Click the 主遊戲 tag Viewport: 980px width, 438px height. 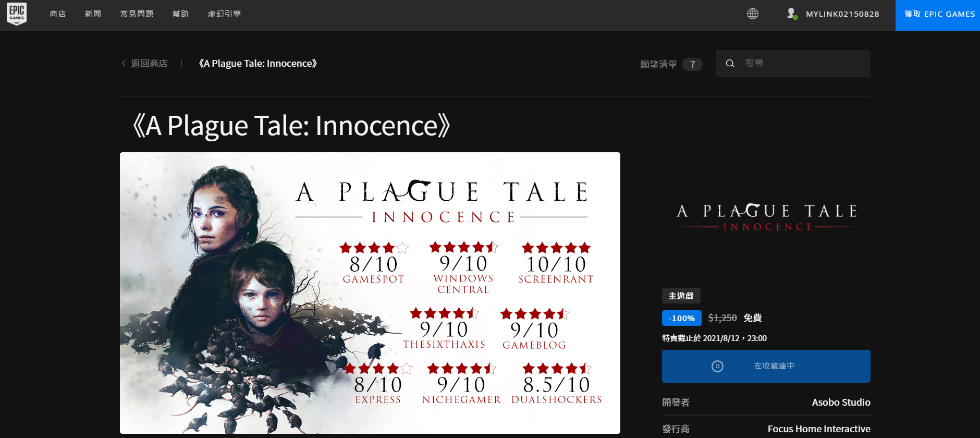click(681, 296)
